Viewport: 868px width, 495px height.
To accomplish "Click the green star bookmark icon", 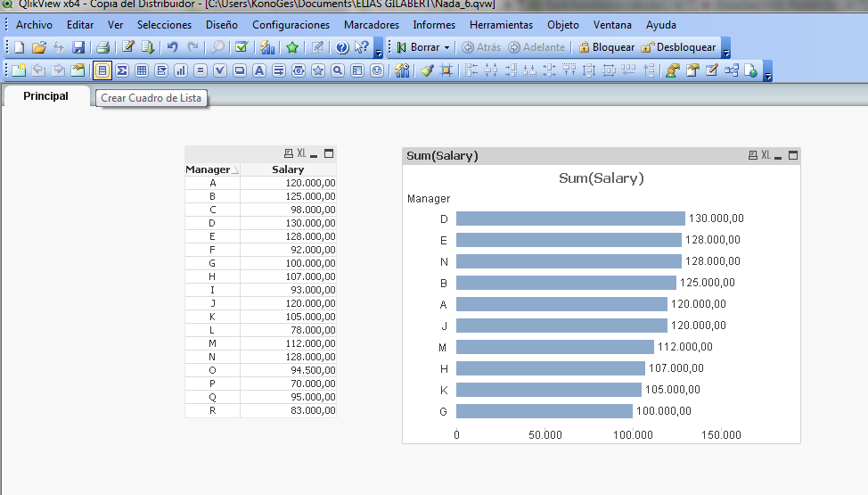I will [291, 47].
